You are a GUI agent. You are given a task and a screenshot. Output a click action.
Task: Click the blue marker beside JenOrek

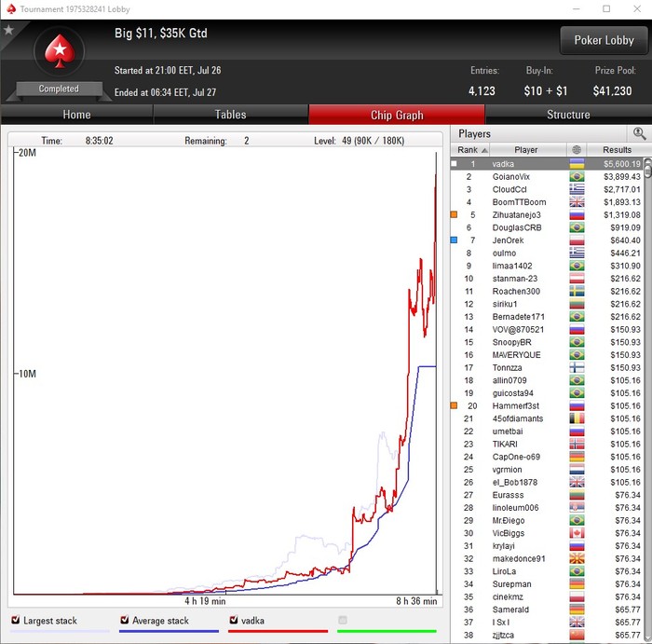tap(455, 240)
